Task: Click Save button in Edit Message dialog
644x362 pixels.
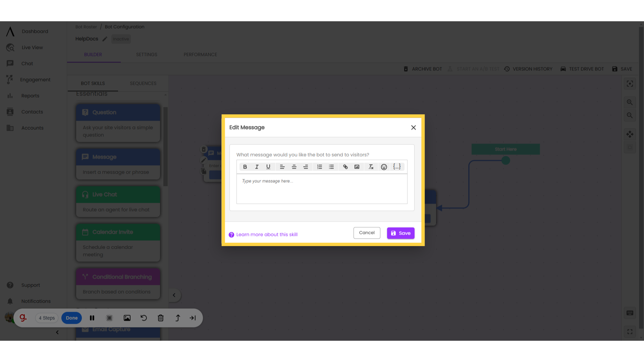Action: 401,233
